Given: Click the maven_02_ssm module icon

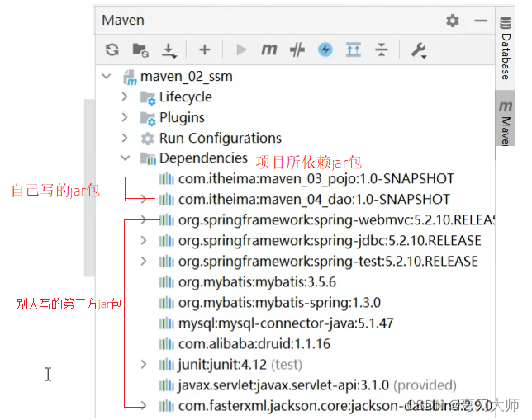Looking at the screenshot, I should pyautogui.click(x=130, y=78).
